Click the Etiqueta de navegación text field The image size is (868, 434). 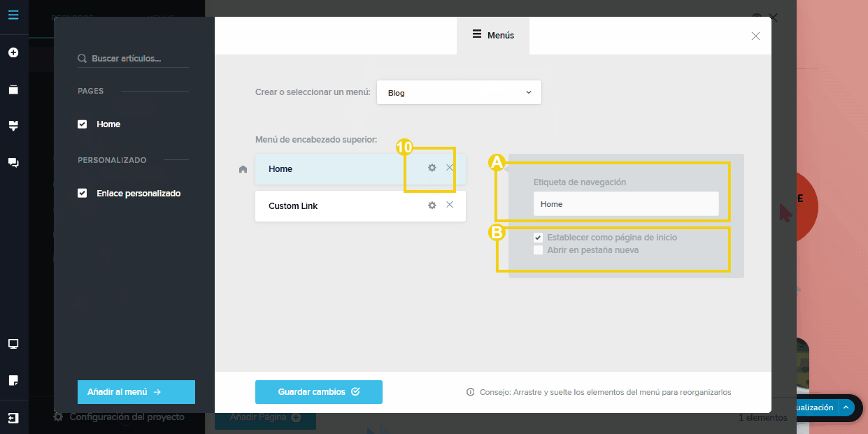626,204
